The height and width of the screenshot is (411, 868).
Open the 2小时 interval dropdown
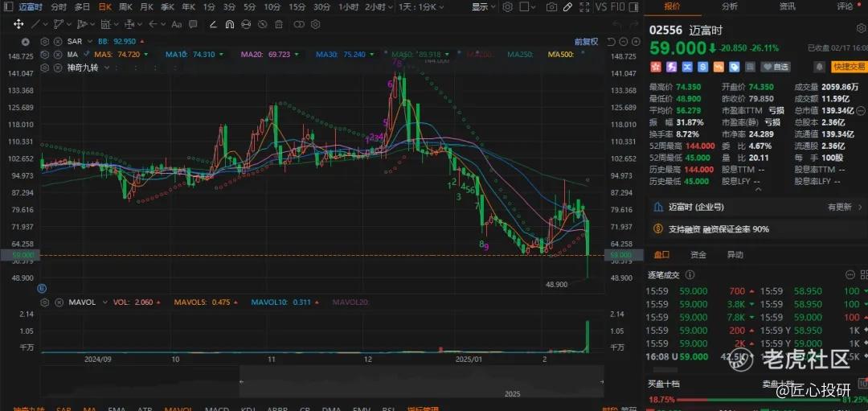[379, 7]
